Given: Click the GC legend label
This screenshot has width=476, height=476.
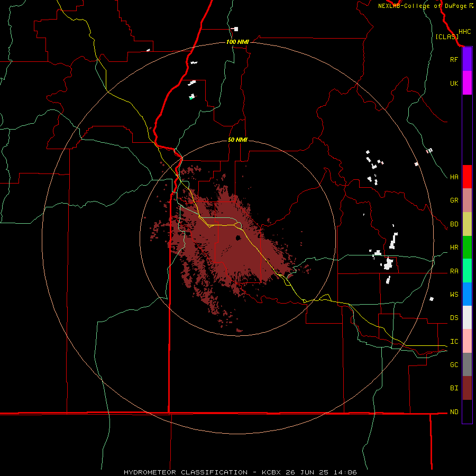Looking at the screenshot, I should [x=454, y=365].
